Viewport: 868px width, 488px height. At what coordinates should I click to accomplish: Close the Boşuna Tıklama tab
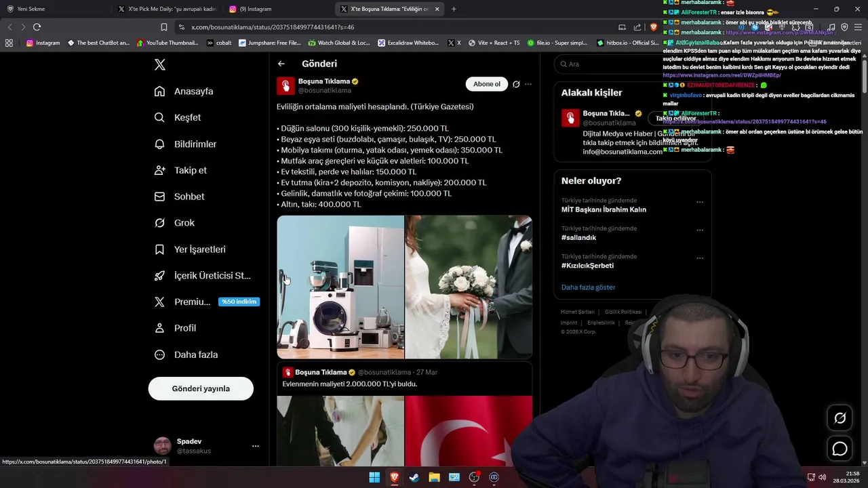(x=437, y=9)
